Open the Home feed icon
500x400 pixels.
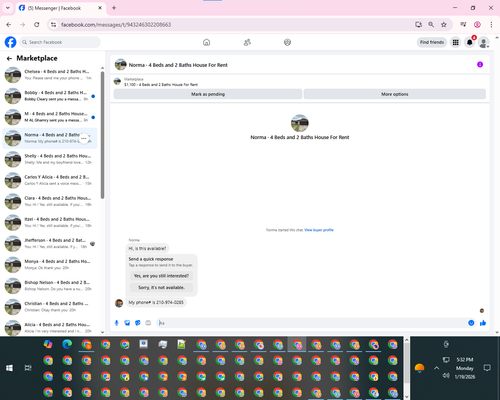pyautogui.click(x=207, y=42)
